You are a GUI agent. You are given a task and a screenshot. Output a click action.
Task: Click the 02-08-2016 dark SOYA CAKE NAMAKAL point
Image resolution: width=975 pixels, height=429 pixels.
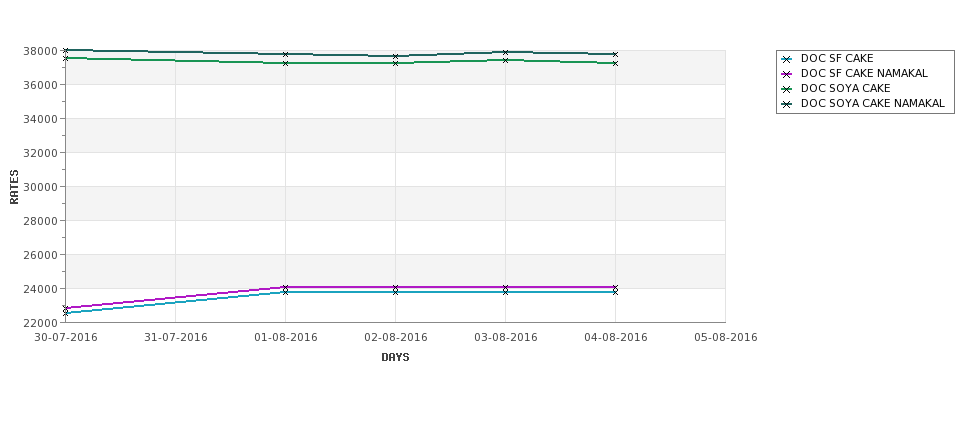pyautogui.click(x=395, y=57)
